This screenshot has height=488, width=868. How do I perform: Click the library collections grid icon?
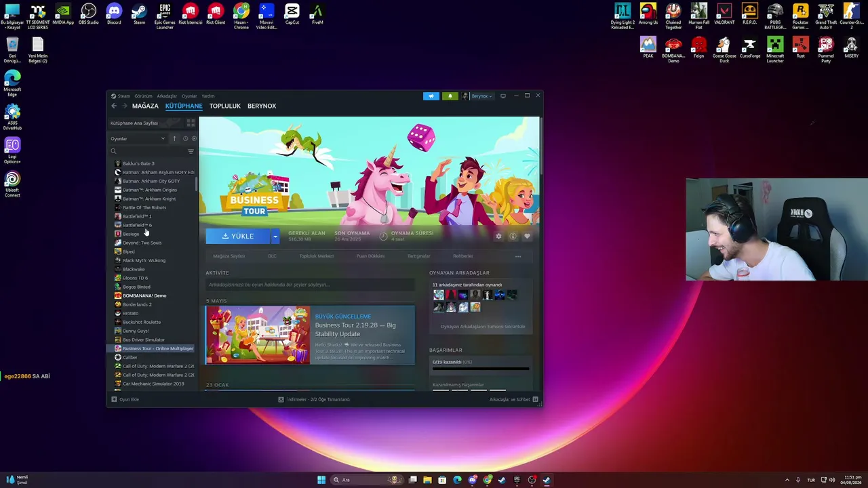[x=191, y=123]
